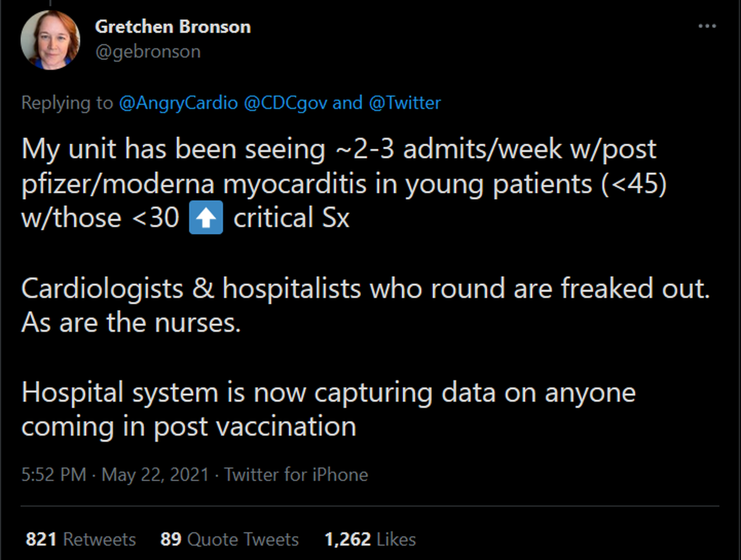
Task: Open the Twitter for iPhone source link
Action: (296, 474)
